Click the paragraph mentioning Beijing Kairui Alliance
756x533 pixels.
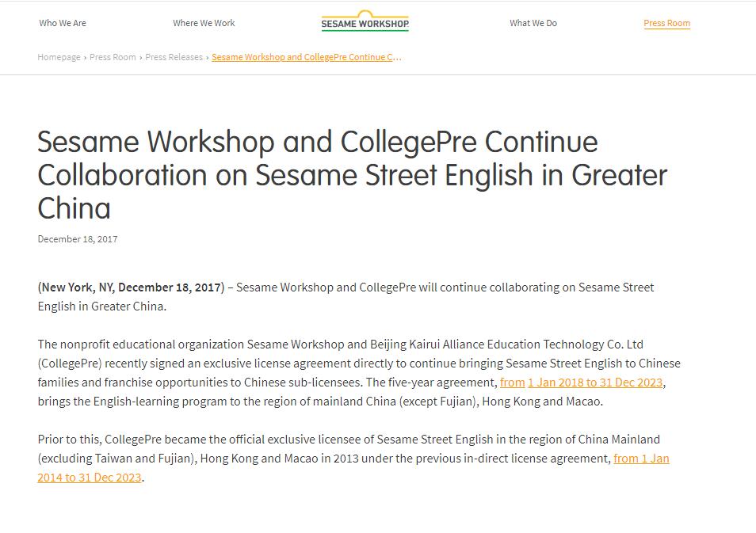coord(359,372)
